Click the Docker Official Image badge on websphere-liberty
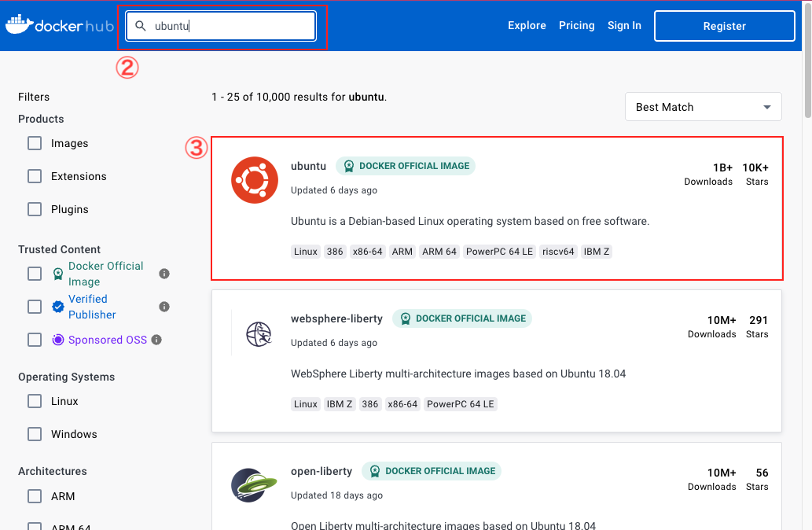Viewport: 812px width, 530px height. point(462,318)
